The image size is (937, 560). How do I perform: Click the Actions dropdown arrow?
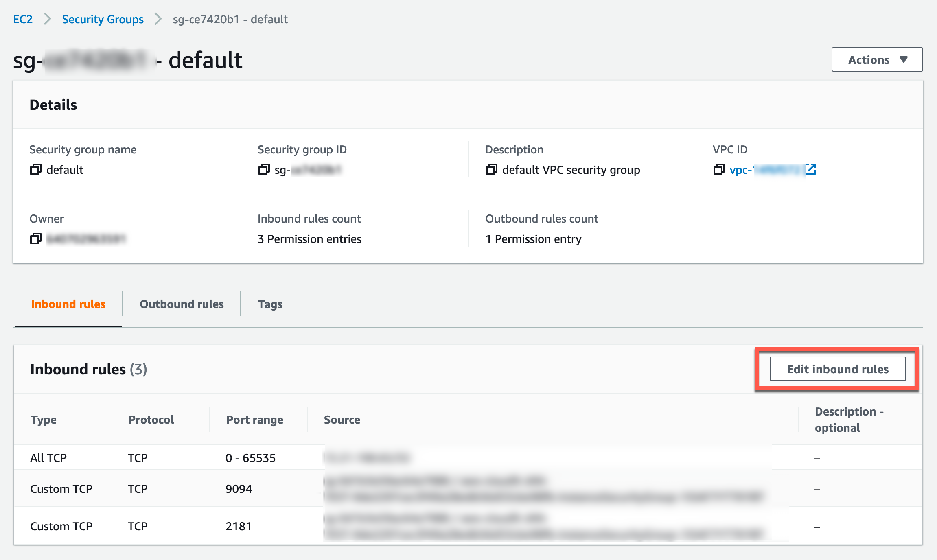(903, 60)
